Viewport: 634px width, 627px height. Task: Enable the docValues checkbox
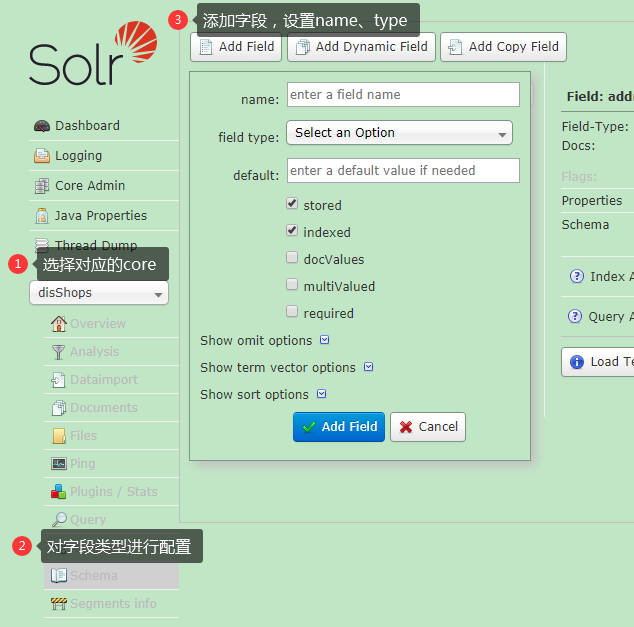click(x=292, y=258)
